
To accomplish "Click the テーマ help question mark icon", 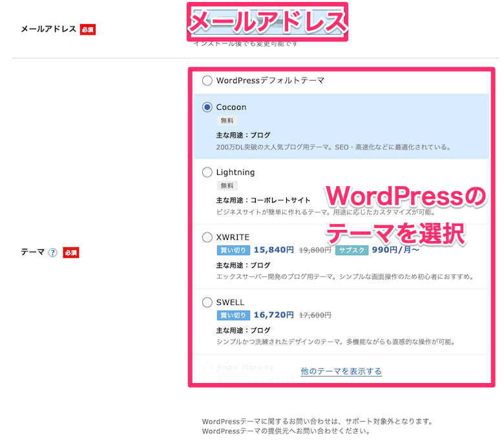I will point(53,253).
